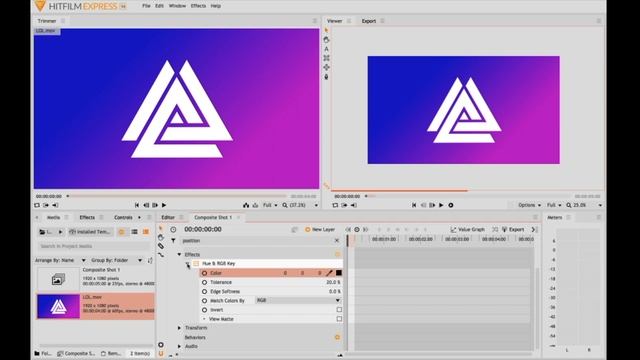Click the loop record circle in Viewer

point(451,205)
